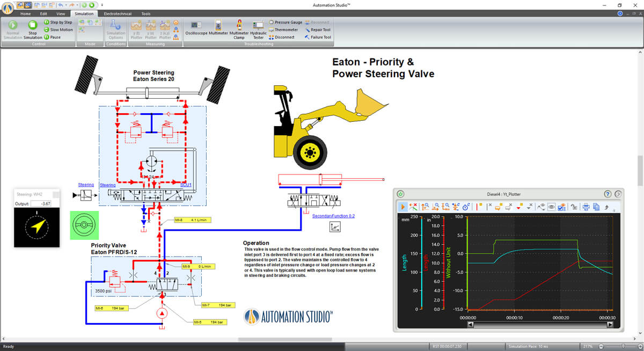
Task: Open the quick access toolbar customize dropdown
Action: (102, 5)
